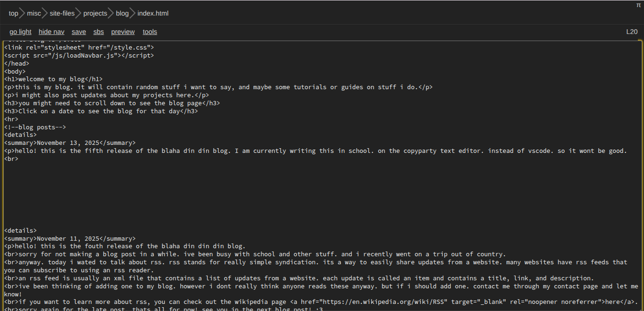This screenshot has height=311, width=644.
Task: Click the 'index.html' breadcrumb filename
Action: [x=153, y=13]
